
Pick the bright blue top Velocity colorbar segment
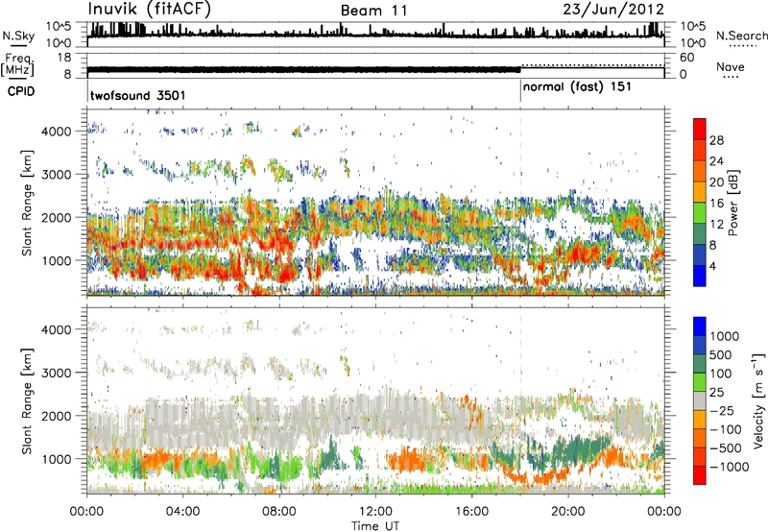pyautogui.click(x=700, y=326)
